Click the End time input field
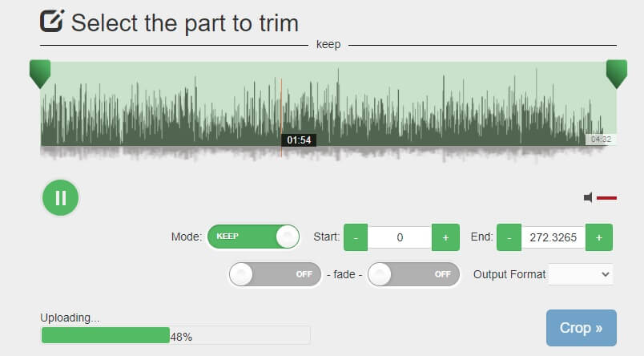644x356 pixels. click(553, 237)
